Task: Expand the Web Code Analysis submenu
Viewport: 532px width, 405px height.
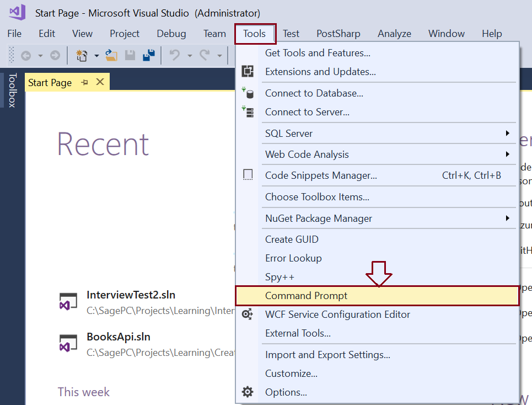Action: [508, 154]
